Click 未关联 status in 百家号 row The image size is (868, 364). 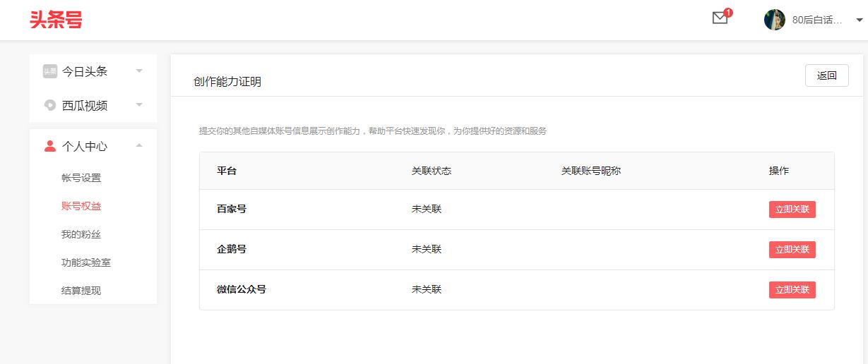[427, 210]
